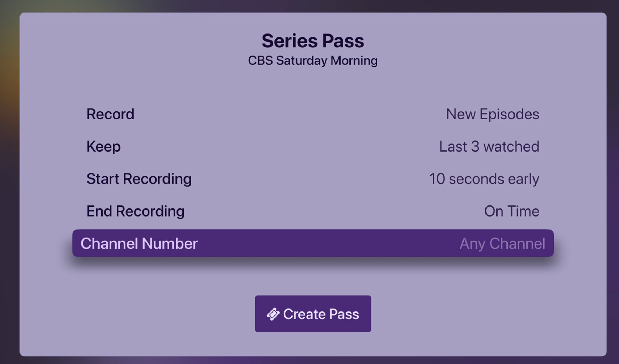619x364 pixels.
Task: Select the Channel Number label
Action: [139, 243]
